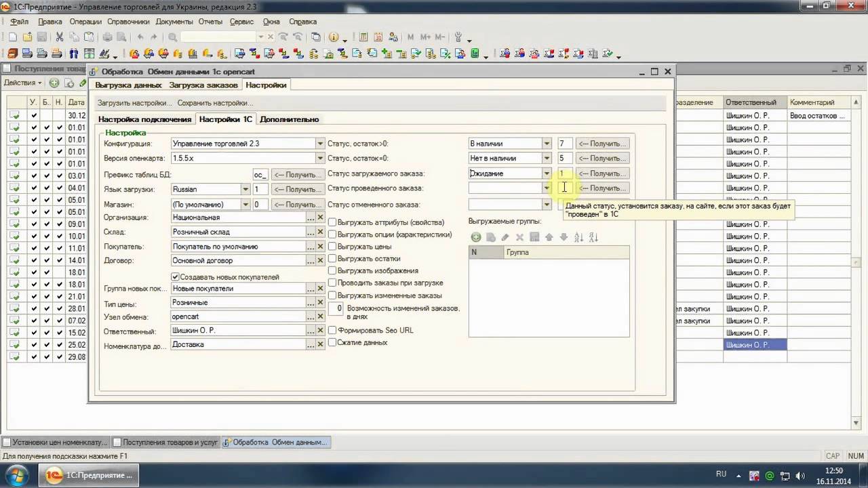Screen dimensions: 868x488
Task: Toggle the Сжатие данных checkbox
Action: [x=332, y=342]
